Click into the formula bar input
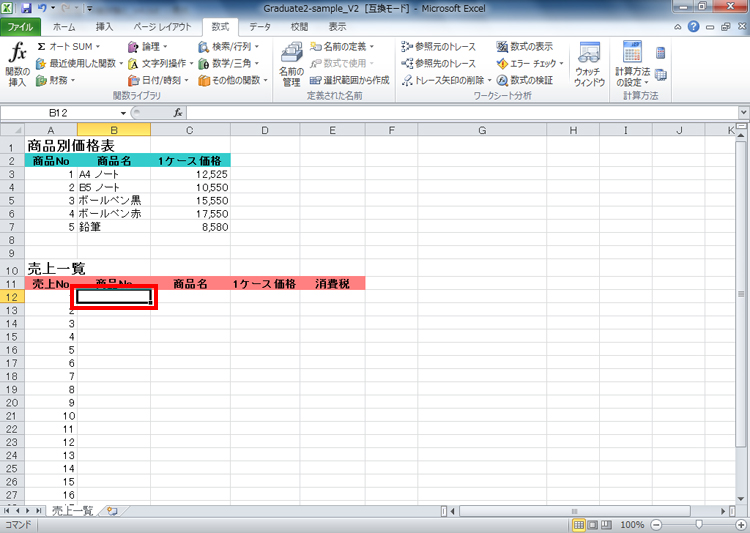Viewport: 750px width, 533px height. 463,113
